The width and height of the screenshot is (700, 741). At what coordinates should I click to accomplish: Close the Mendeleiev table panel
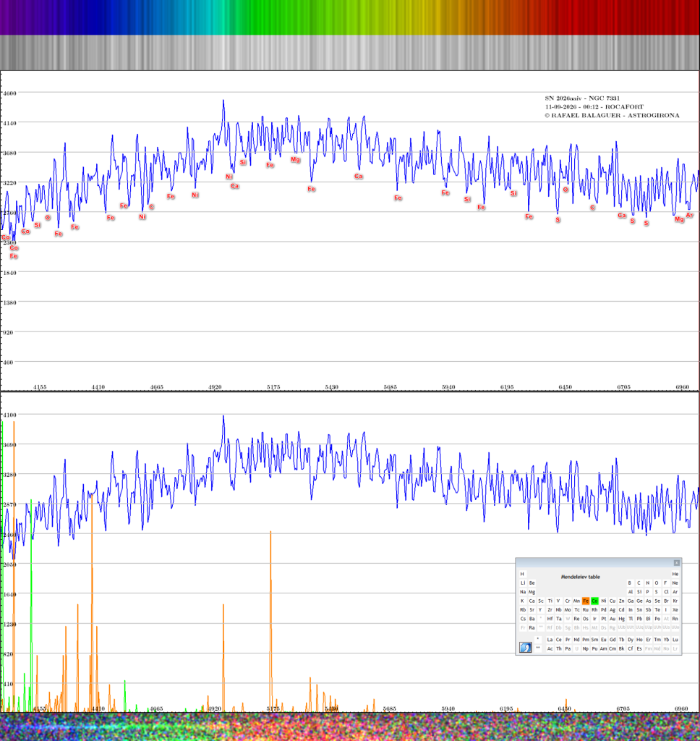[x=676, y=562]
